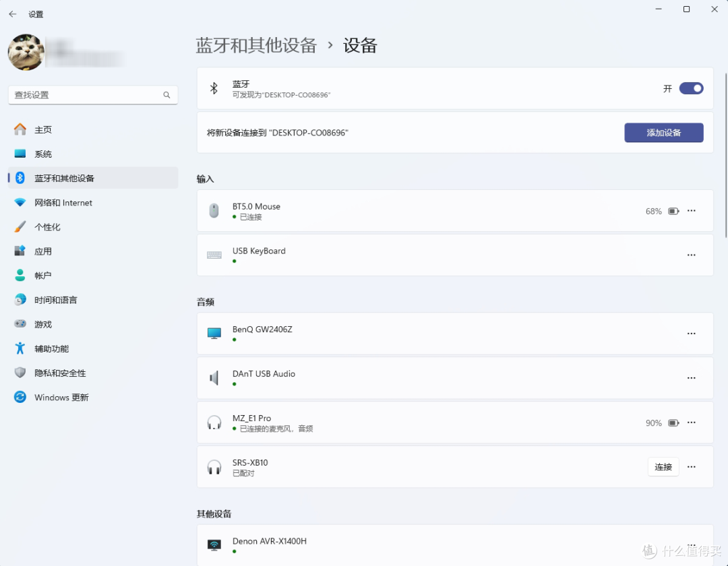Screen dimensions: 728x566
Task: Open more options for MZ_E1 Pro
Action: coord(691,422)
